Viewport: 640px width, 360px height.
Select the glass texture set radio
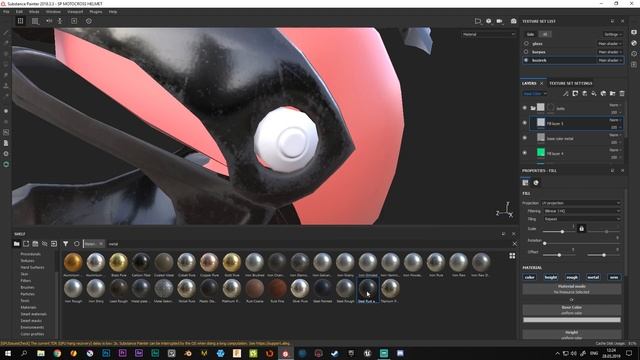click(526, 43)
